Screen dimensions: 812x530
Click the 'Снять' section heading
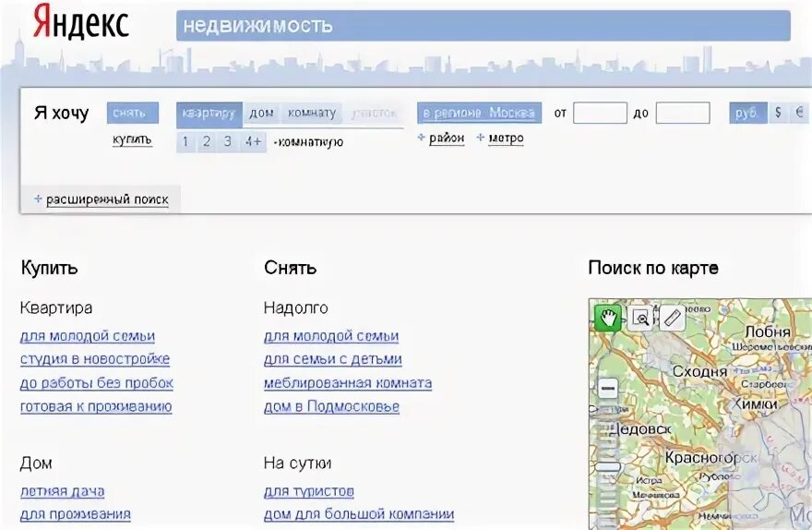click(290, 268)
